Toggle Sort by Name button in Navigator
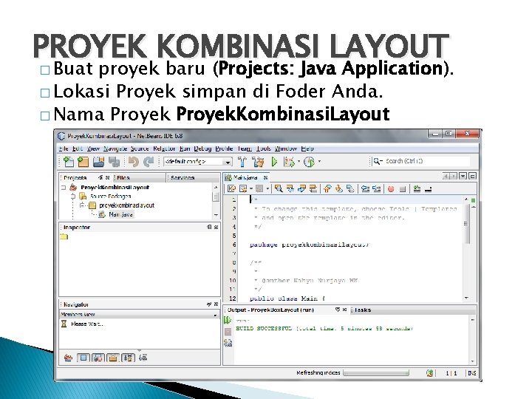This screenshot has width=532, height=399. [128, 358]
